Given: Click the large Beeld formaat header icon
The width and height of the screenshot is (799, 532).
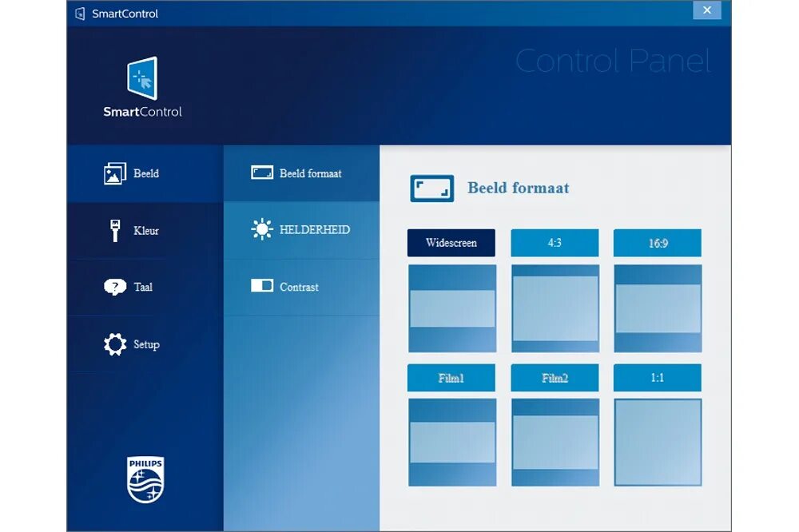Looking at the screenshot, I should click(431, 189).
